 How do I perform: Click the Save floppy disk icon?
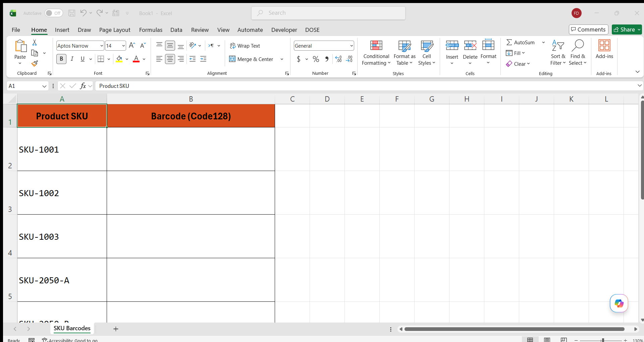(x=72, y=13)
